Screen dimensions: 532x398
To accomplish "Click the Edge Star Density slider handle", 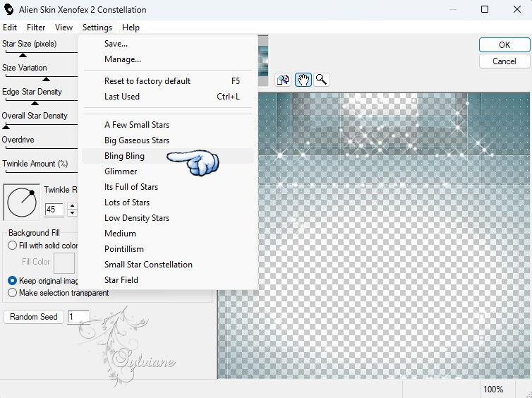I will [35, 103].
